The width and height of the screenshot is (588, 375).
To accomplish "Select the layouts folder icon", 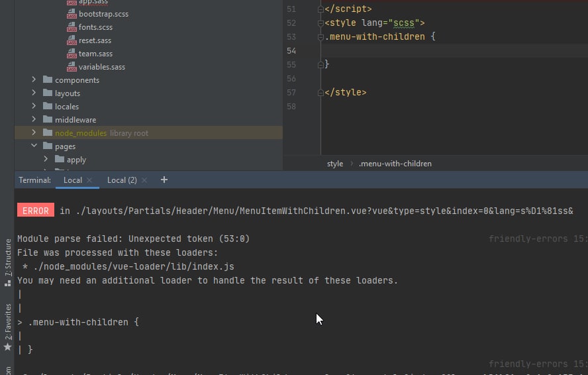I will click(x=48, y=93).
